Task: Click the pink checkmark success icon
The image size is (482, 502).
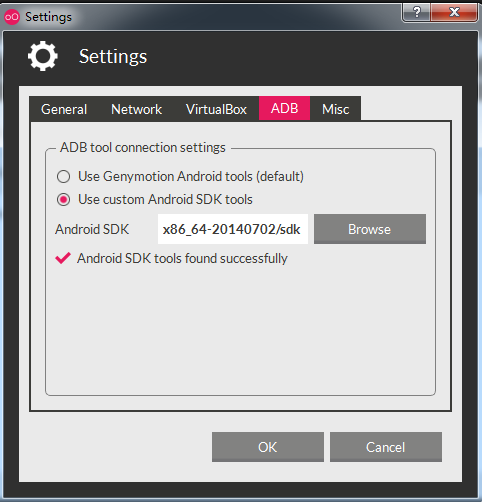Action: [x=63, y=258]
